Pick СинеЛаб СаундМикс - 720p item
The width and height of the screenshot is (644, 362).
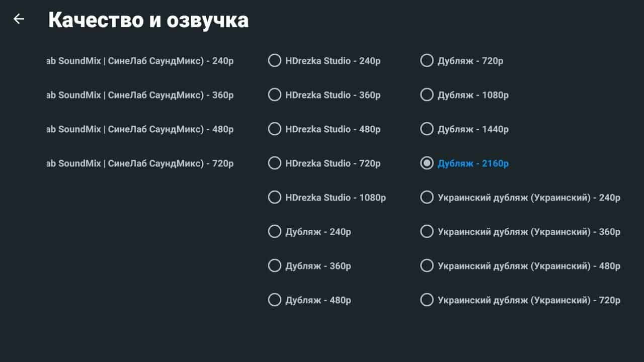click(x=140, y=163)
